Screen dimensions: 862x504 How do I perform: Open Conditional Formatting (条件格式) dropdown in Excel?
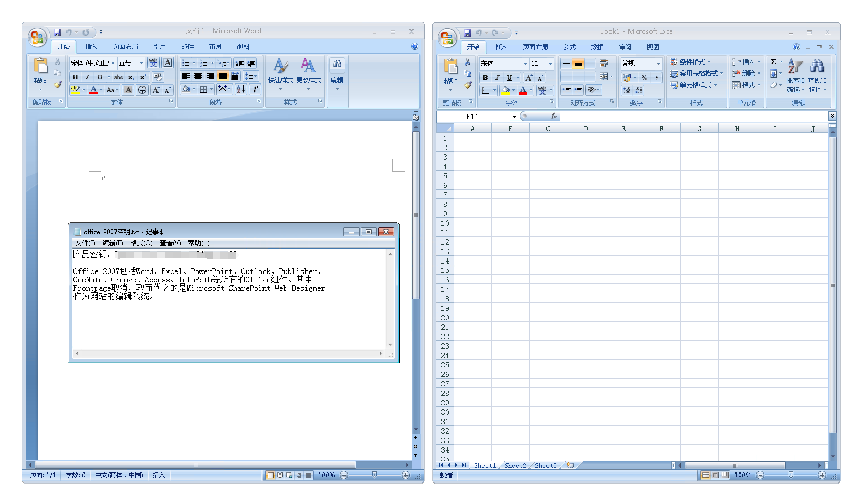click(690, 62)
